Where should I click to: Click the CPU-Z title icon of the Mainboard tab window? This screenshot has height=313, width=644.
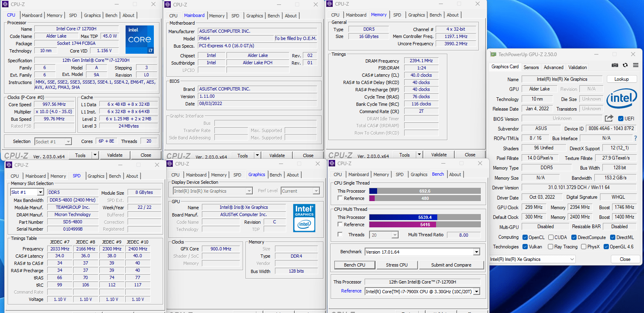(x=168, y=4)
